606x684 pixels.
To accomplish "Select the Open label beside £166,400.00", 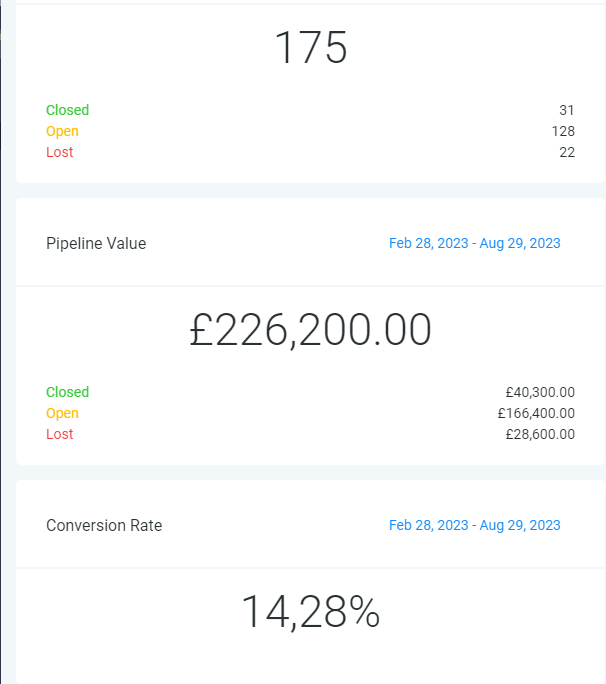I will (x=62, y=413).
